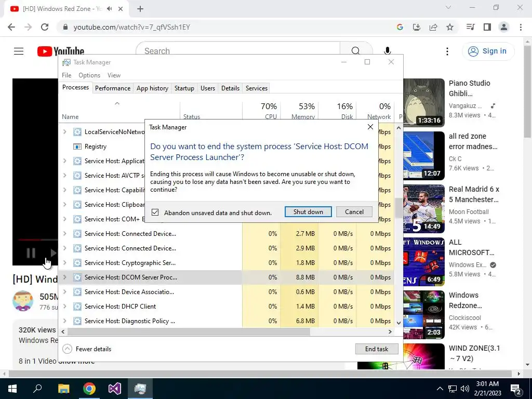Click the Registry process icon
Screen dimensions: 532x399
tap(77, 147)
